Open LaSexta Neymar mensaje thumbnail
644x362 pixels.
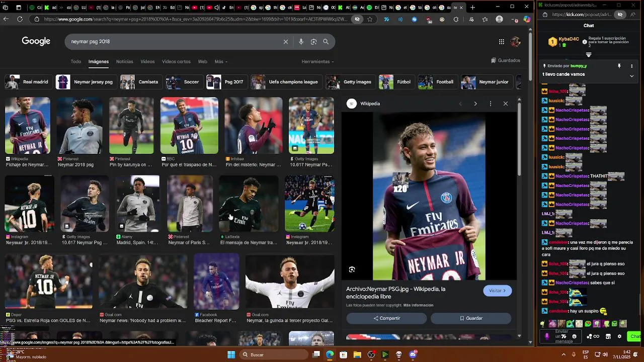tap(249, 204)
